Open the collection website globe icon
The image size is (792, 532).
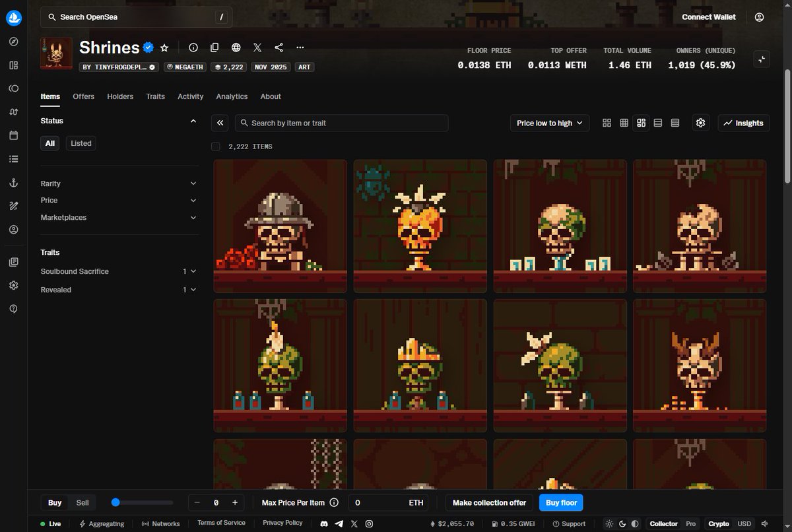pyautogui.click(x=236, y=48)
